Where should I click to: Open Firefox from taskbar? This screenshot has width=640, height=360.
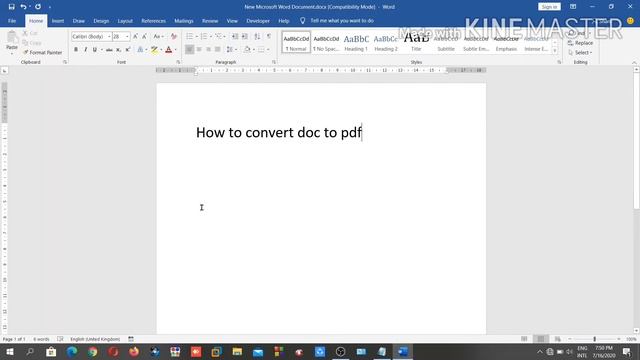[134, 352]
